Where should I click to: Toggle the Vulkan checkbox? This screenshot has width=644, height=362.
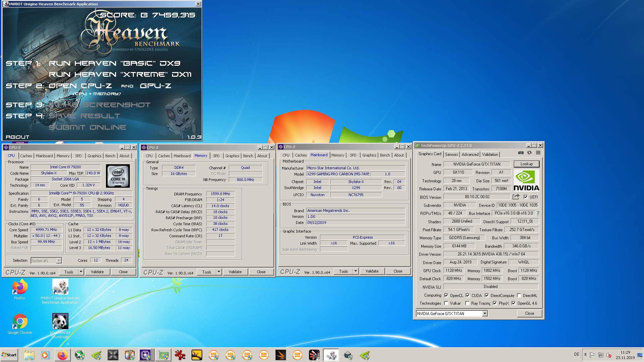(x=446, y=303)
